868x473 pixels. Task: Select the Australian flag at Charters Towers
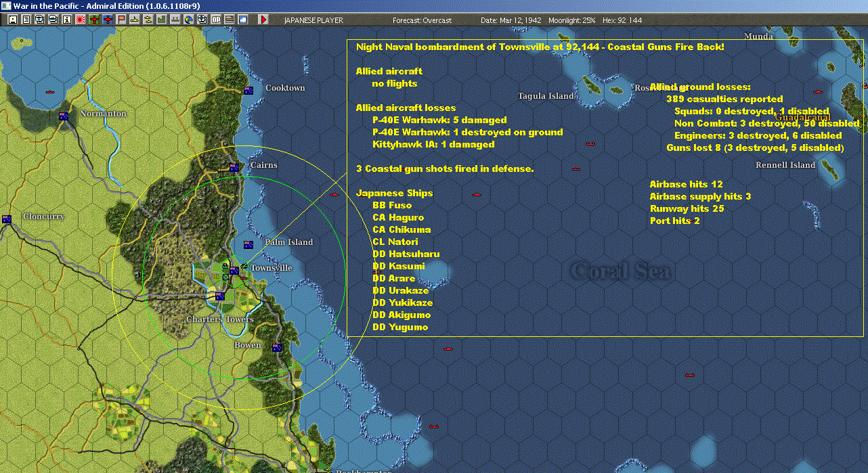(220, 296)
